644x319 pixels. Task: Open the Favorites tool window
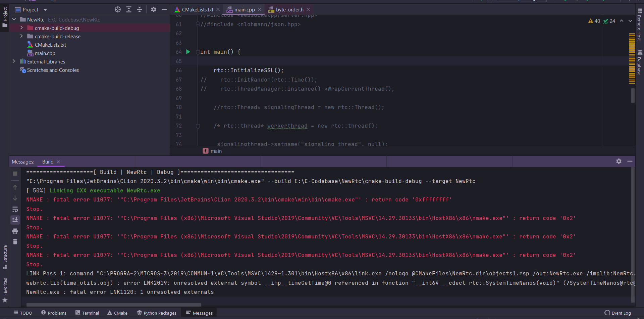(5, 290)
